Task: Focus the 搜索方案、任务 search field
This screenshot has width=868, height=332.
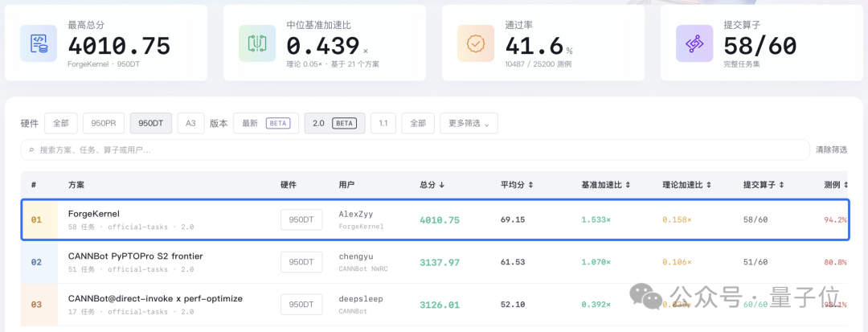Action: 416,150
